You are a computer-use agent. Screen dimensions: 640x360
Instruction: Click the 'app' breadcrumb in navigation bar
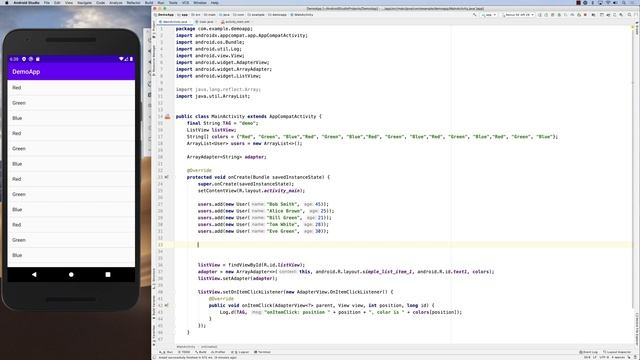tap(182, 15)
